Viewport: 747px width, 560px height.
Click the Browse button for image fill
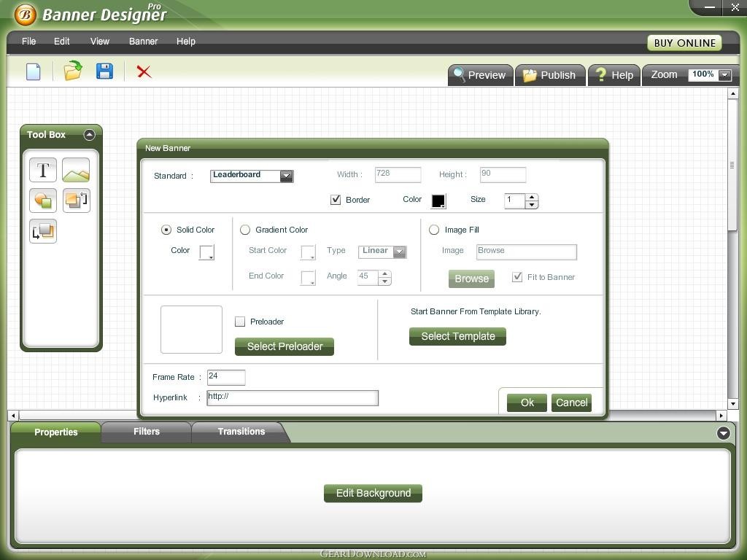pyautogui.click(x=472, y=279)
